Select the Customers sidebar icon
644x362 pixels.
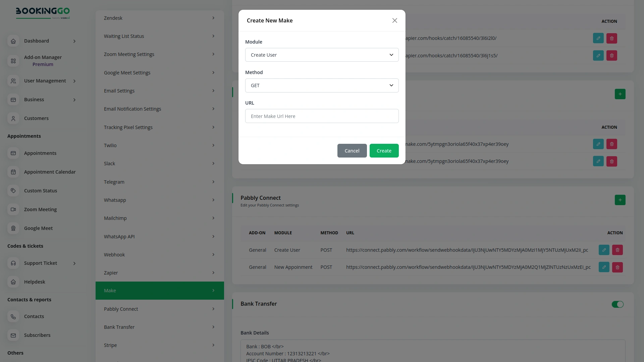(13, 118)
